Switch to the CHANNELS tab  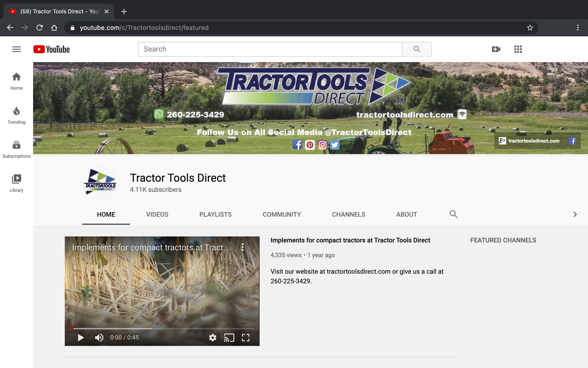(348, 214)
